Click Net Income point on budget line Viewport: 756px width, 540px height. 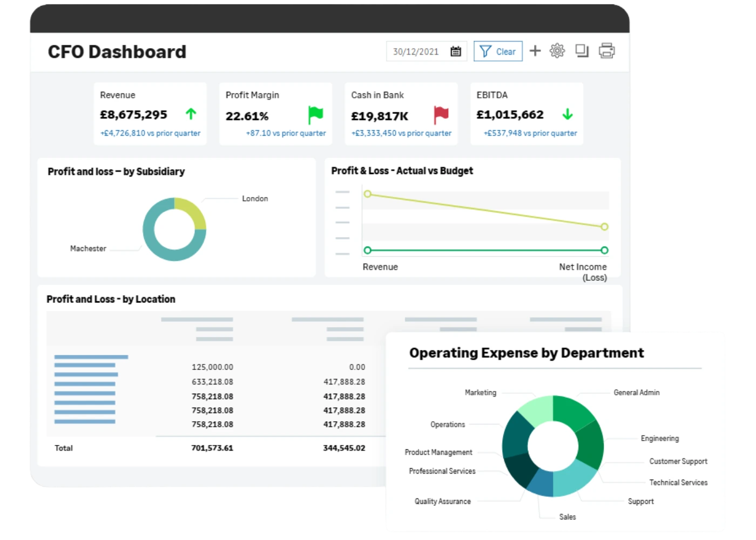pyautogui.click(x=604, y=227)
